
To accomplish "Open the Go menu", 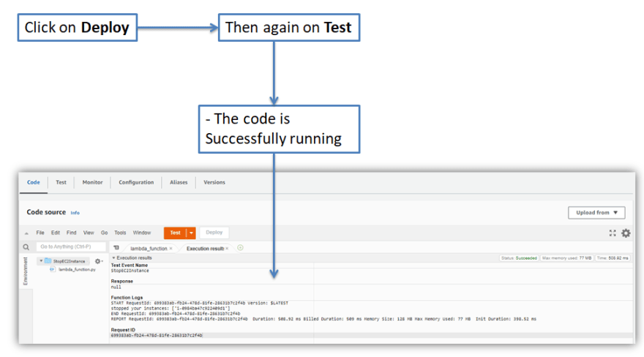I will [x=105, y=233].
